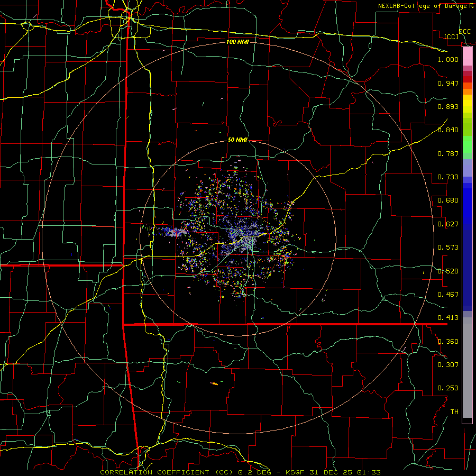Click the 1.000 value on the legend

448,59
